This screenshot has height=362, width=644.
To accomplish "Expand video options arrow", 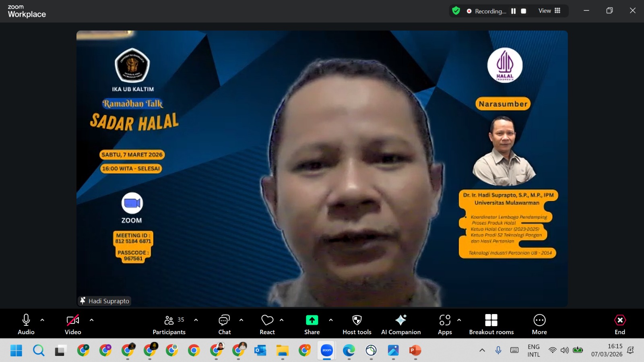I will coord(92,320).
